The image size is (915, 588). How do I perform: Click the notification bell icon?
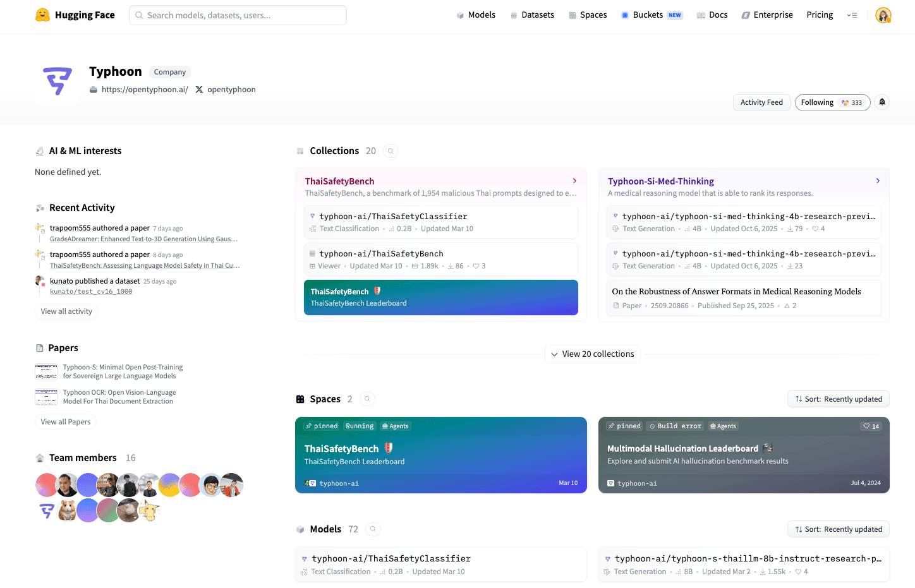click(882, 102)
